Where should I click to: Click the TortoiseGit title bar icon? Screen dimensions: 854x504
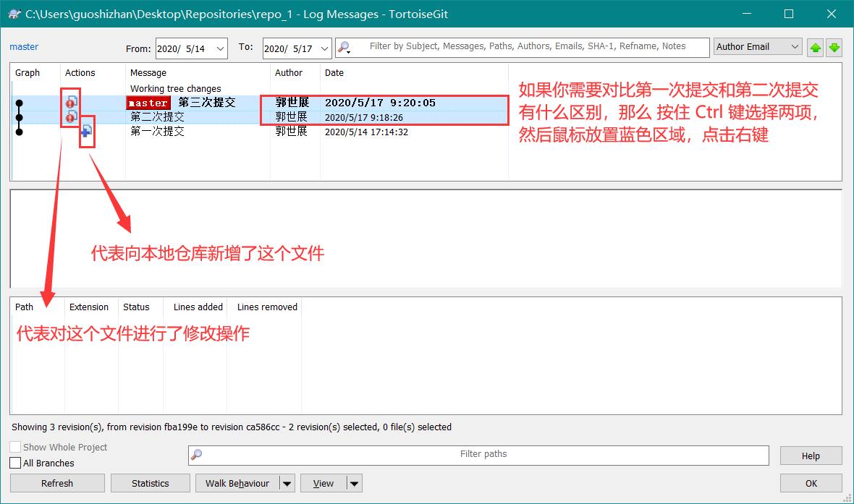click(x=12, y=14)
